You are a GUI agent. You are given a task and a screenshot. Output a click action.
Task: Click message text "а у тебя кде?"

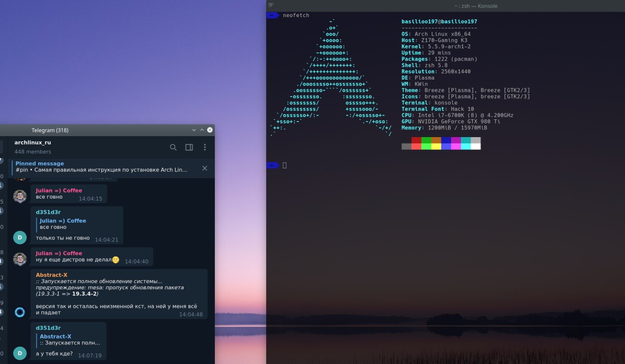pyautogui.click(x=54, y=354)
